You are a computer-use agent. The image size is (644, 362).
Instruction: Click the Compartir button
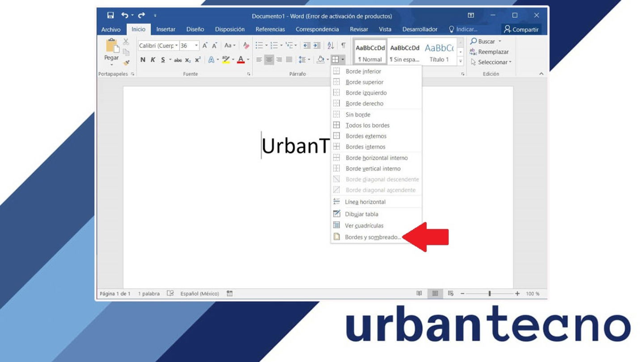(521, 29)
